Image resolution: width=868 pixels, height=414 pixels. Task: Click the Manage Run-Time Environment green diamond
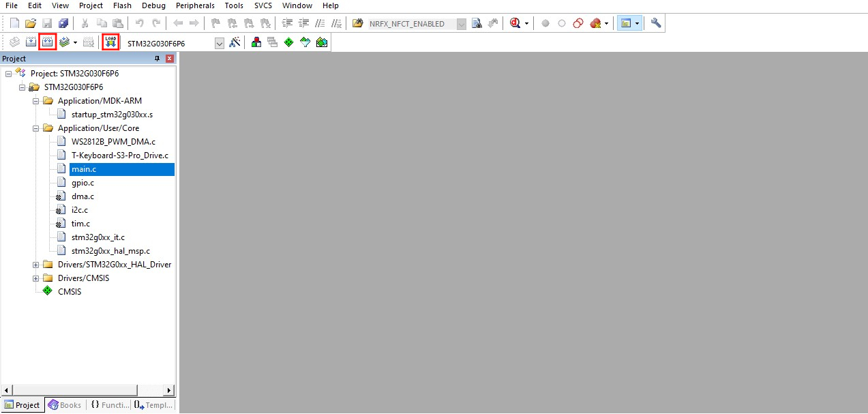(288, 42)
